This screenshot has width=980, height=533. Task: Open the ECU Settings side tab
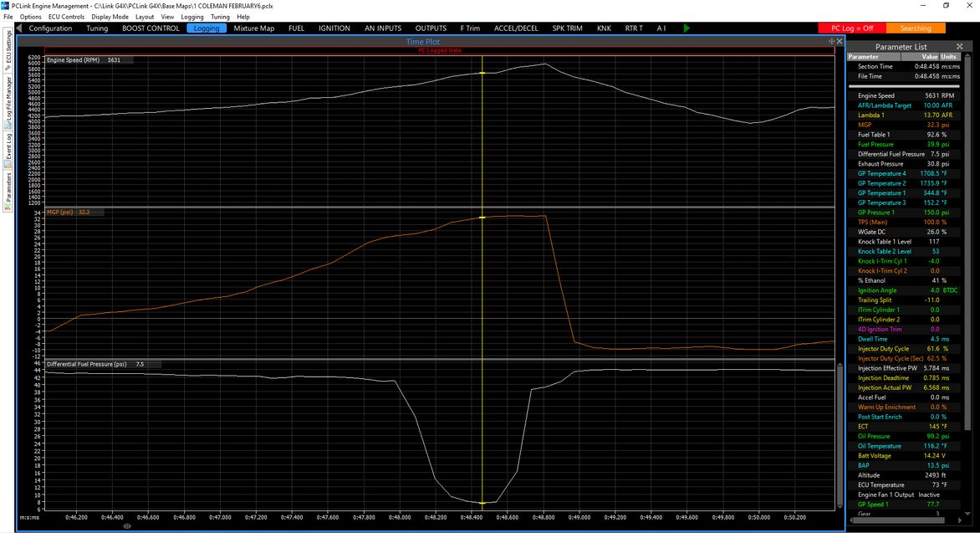pyautogui.click(x=8, y=50)
